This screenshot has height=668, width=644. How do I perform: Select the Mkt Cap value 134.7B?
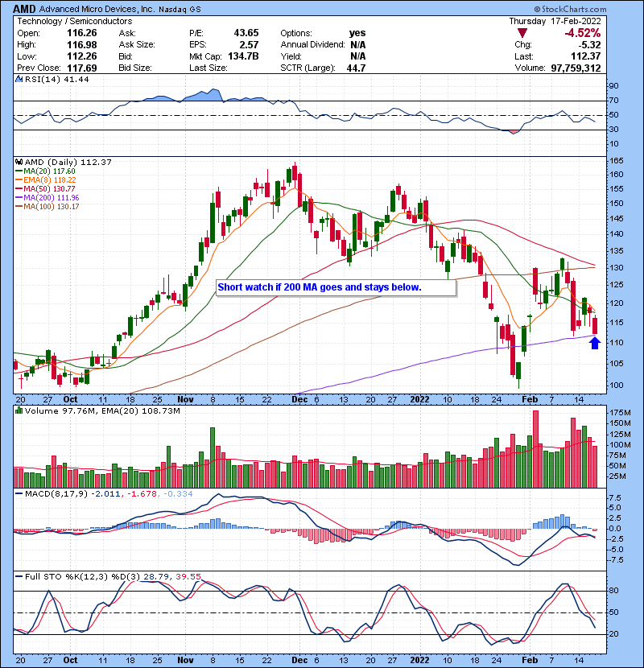tap(243, 56)
